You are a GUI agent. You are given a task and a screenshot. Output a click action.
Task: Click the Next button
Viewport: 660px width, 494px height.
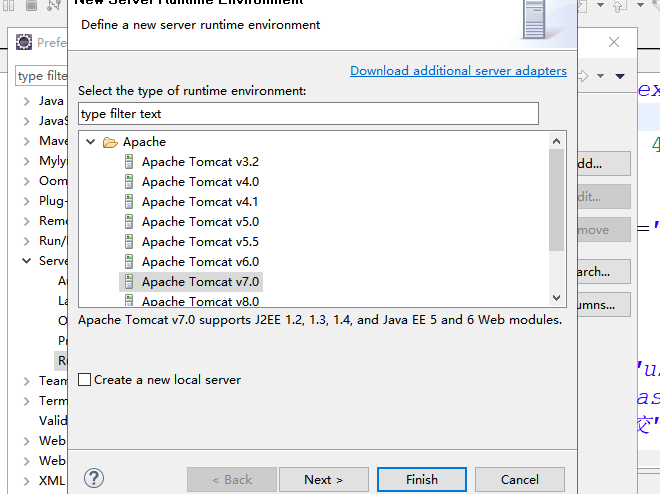point(324,480)
